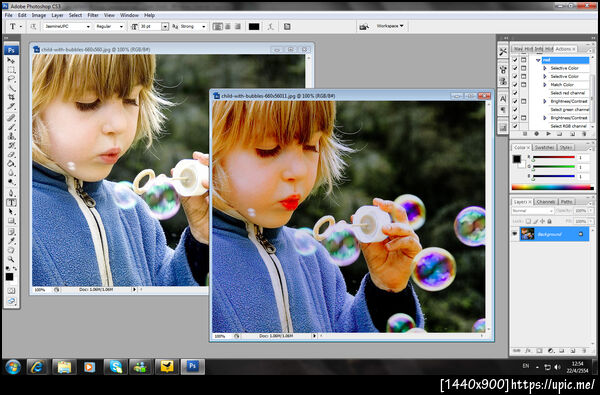Screen dimensions: 600x395
Task: Toggle Character and Paragraph palettes button
Action: tap(287, 26)
